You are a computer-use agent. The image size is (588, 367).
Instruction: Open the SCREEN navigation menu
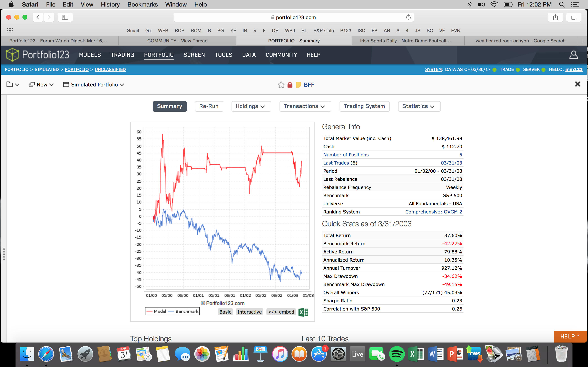tap(194, 55)
